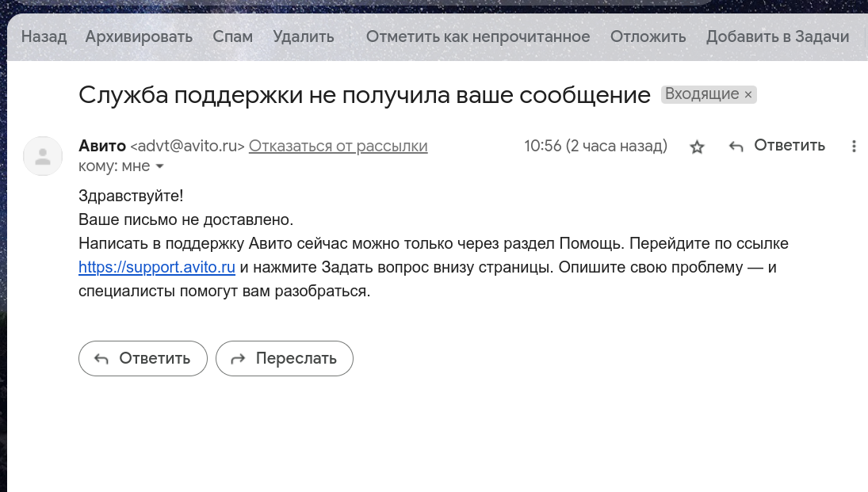The height and width of the screenshot is (492, 868).
Task: Mark the email as Спам
Action: [x=232, y=36]
